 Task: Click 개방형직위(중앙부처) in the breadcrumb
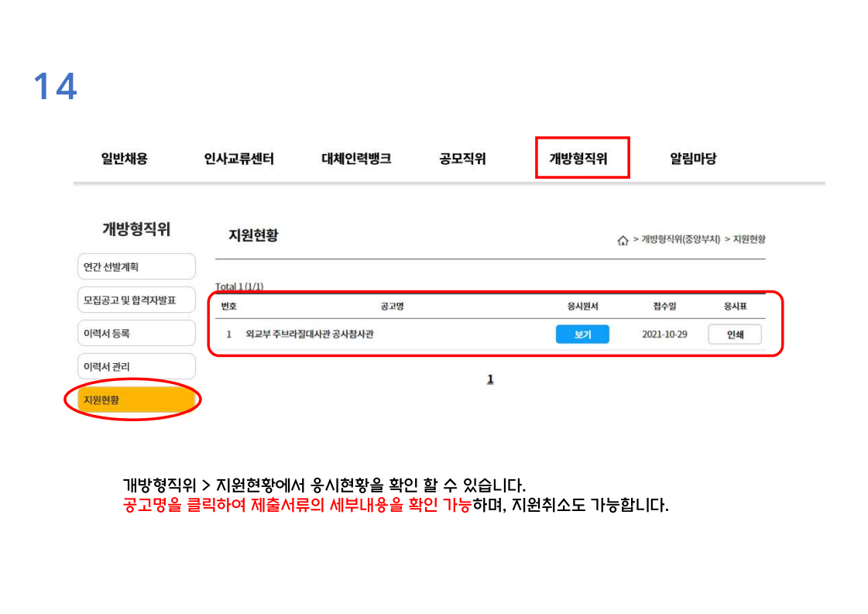681,239
